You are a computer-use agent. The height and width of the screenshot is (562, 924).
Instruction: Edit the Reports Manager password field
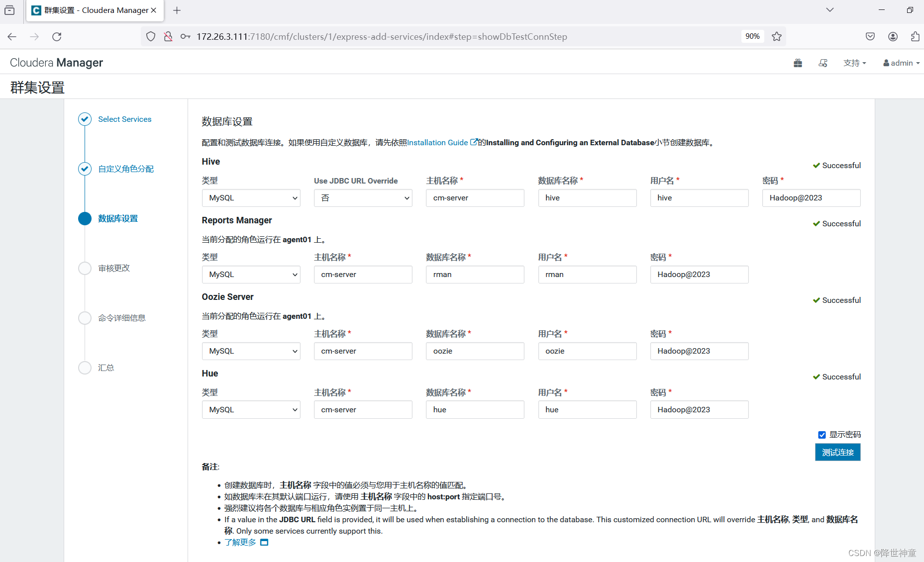[x=700, y=275]
